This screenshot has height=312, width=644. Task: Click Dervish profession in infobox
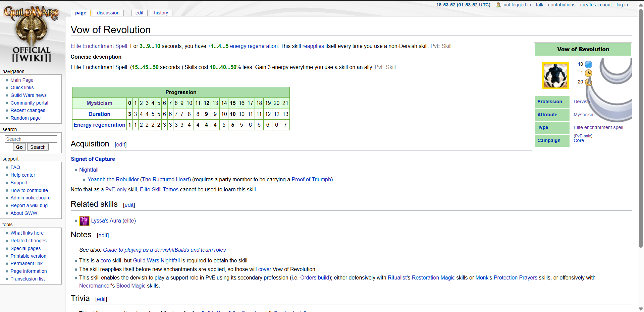pyautogui.click(x=582, y=102)
